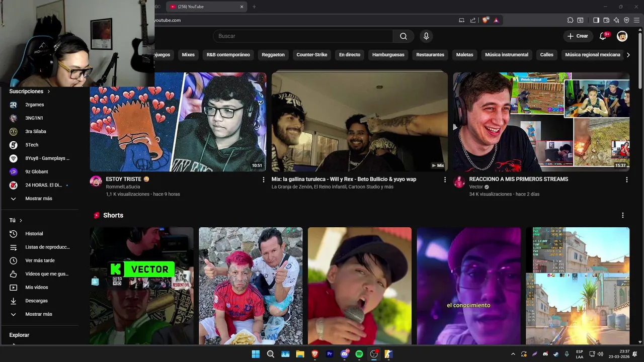Click the Brave Rewards triangle icon
The height and width of the screenshot is (362, 644).
496,20
